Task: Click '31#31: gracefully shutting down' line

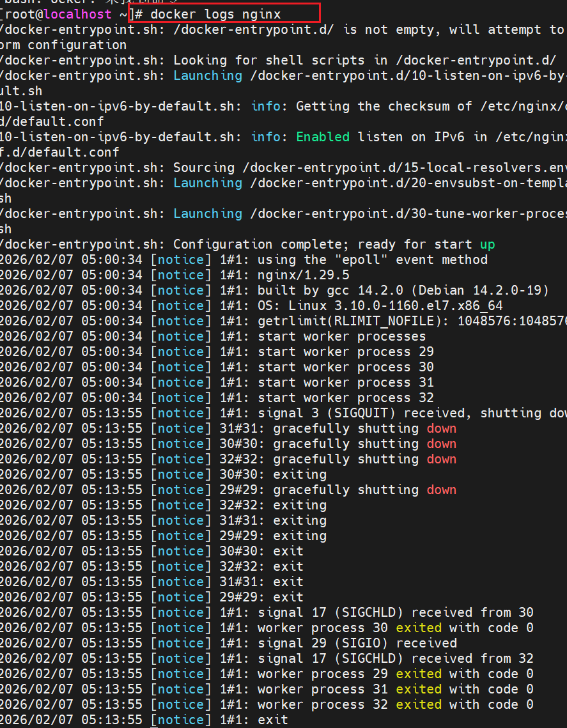Action: coord(228,428)
